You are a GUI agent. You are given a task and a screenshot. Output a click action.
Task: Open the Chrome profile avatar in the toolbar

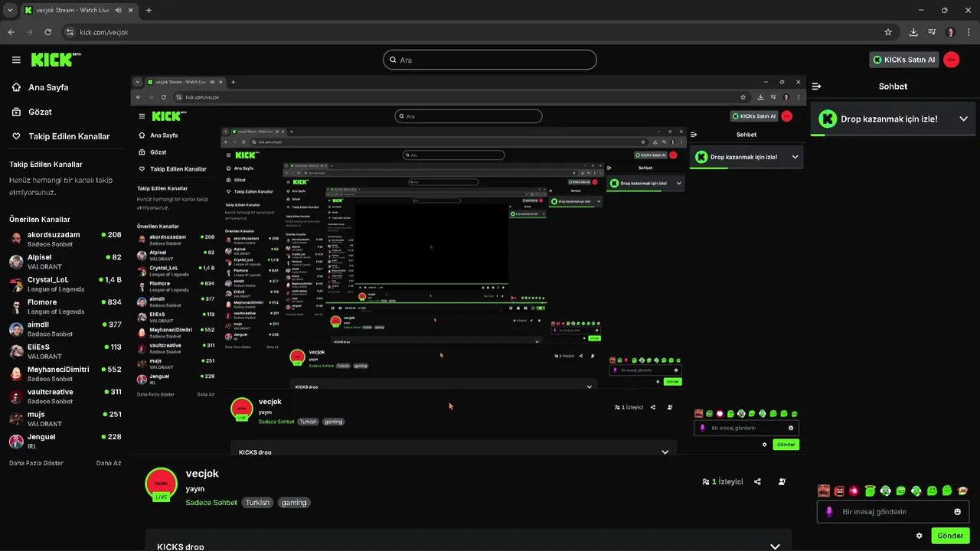(950, 32)
